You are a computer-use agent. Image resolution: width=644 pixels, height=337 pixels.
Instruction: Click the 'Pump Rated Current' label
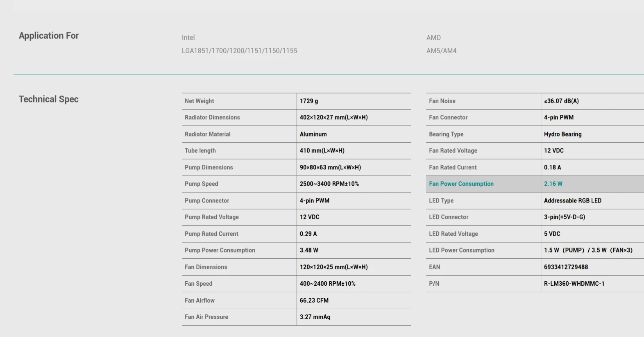[x=211, y=234]
